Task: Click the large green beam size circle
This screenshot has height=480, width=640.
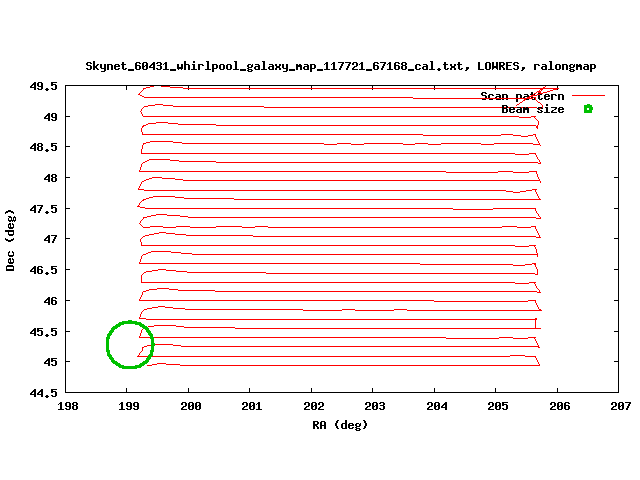Action: [130, 344]
